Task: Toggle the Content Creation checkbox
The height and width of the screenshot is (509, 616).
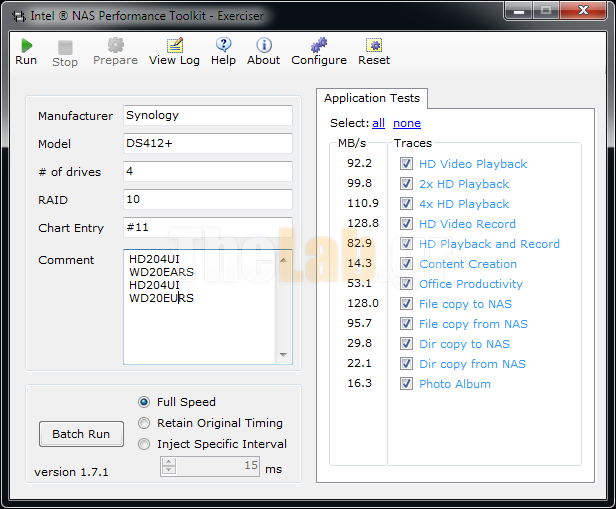Action: (406, 264)
